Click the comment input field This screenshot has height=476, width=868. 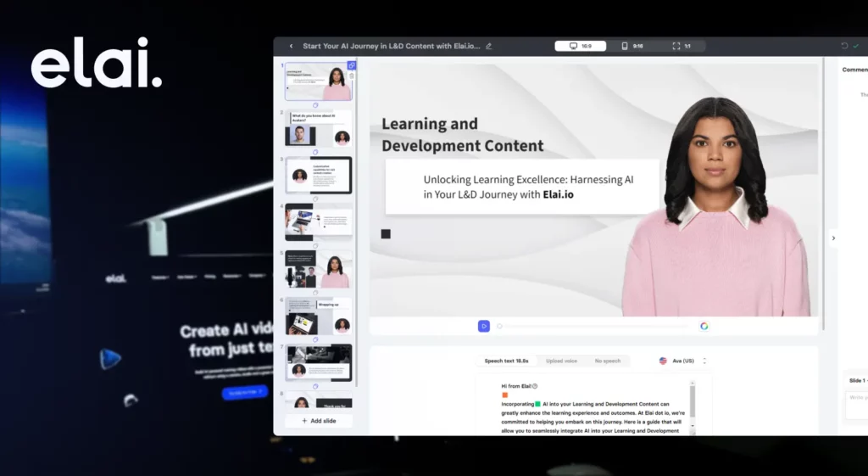[x=857, y=405]
